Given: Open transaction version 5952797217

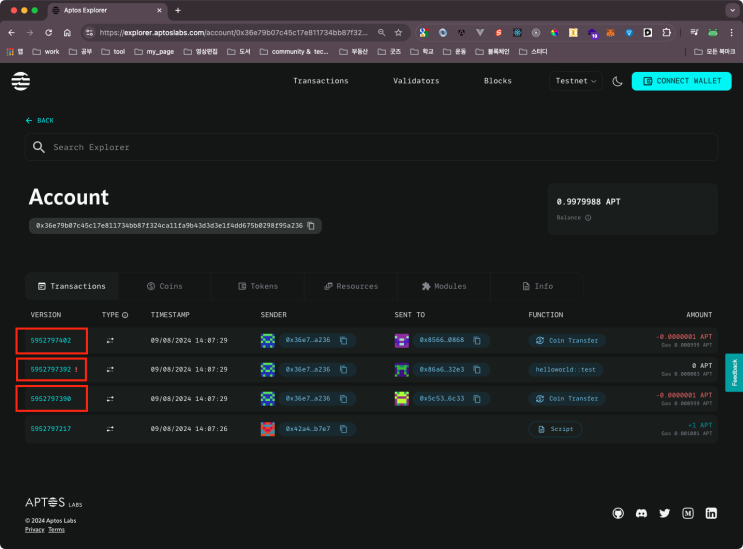Looking at the screenshot, I should pyautogui.click(x=50, y=429).
